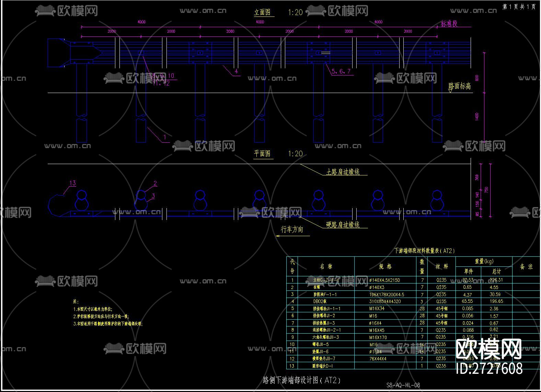Click the large 欧模网 logo above ID:2727608
Screen dimensions: 541x392
(489, 349)
